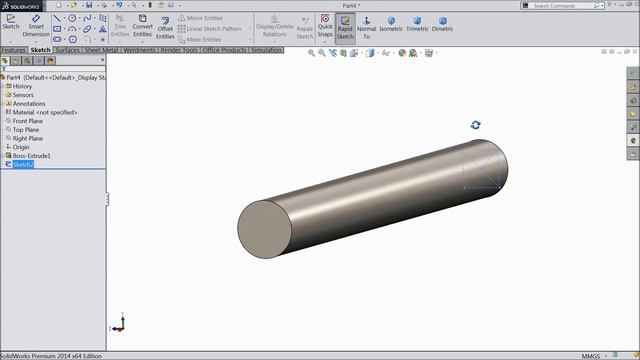This screenshot has height=360, width=640.
Task: Open Display Style in view toolbar
Action: tap(370, 53)
